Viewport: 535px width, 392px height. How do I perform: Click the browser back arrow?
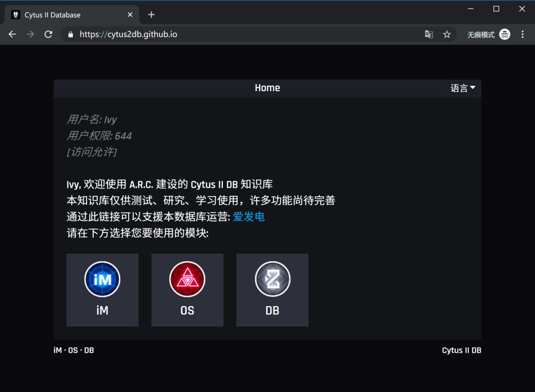12,34
